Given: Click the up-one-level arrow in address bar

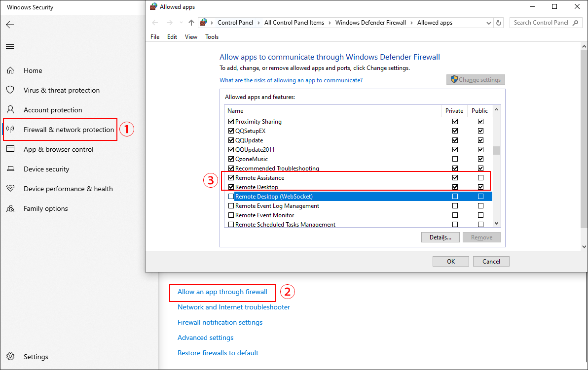Looking at the screenshot, I should [191, 23].
